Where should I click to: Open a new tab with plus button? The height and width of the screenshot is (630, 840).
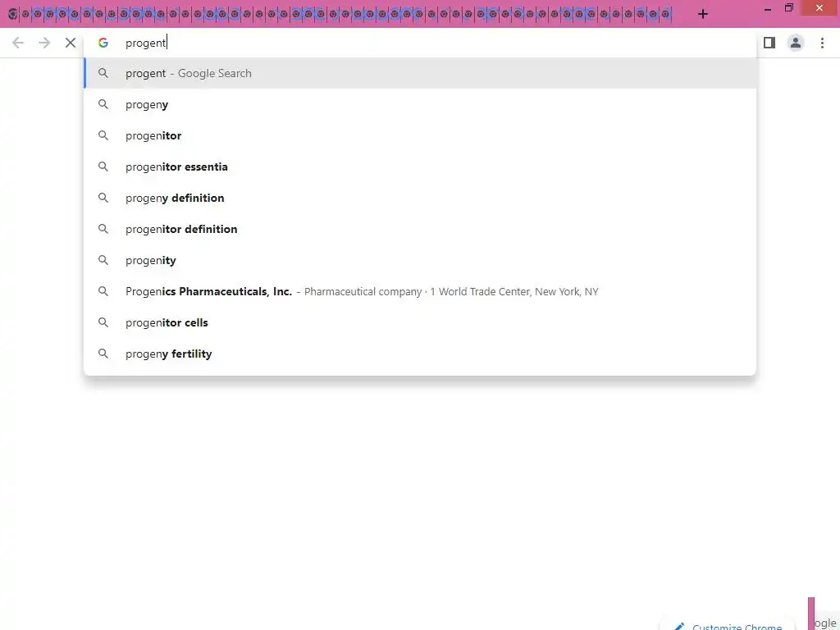(x=703, y=14)
